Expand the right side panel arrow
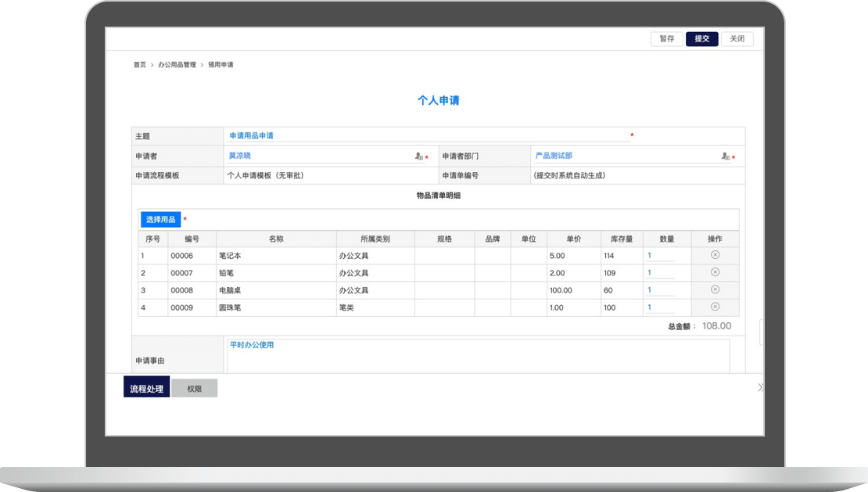Image resolution: width=868 pixels, height=492 pixels. pos(760,387)
